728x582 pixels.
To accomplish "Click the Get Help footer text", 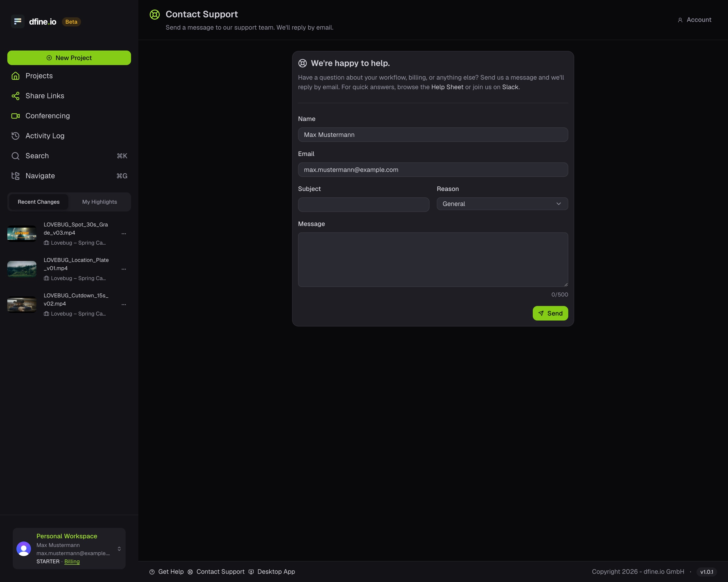I will click(171, 571).
